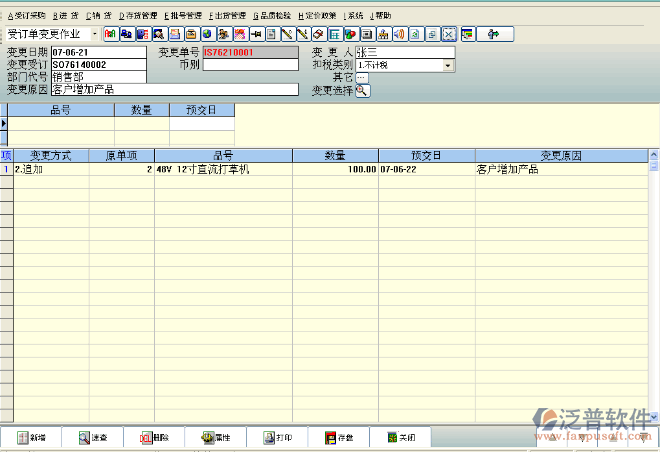Click the empty 币别 input field
Image resolution: width=662 pixels, height=452 pixels.
[x=250, y=65]
